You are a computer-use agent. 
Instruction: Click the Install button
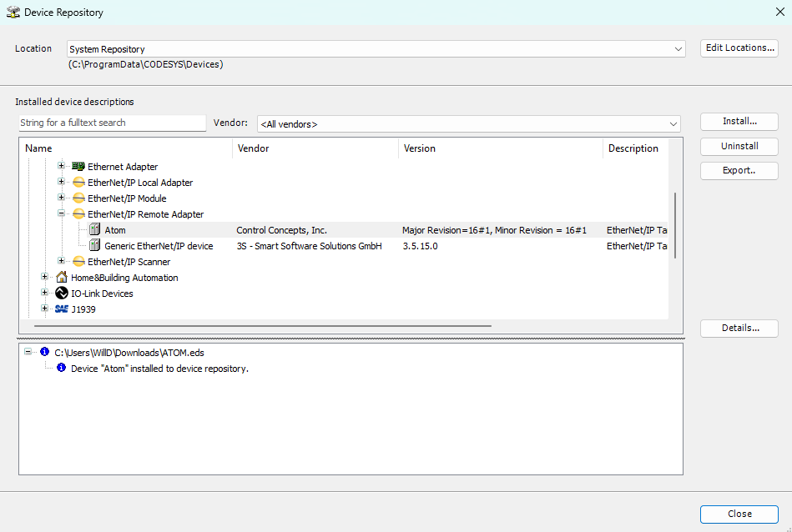(x=738, y=121)
